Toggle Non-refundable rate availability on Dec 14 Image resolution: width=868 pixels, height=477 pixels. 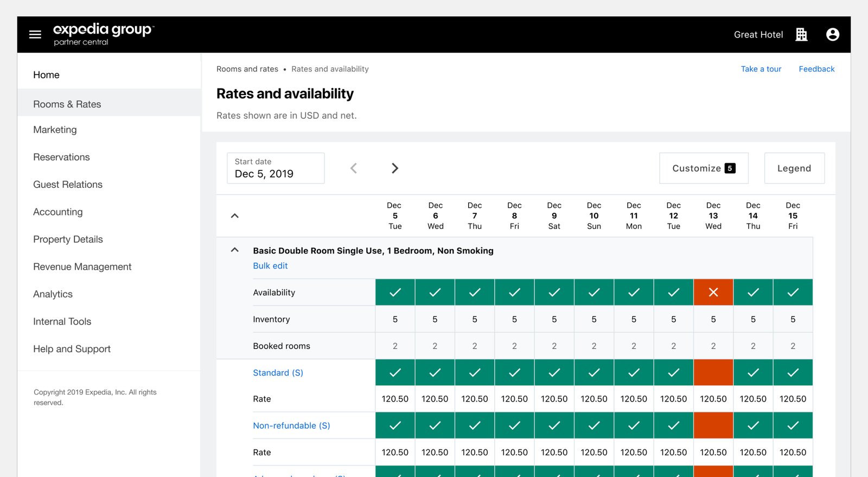click(753, 426)
